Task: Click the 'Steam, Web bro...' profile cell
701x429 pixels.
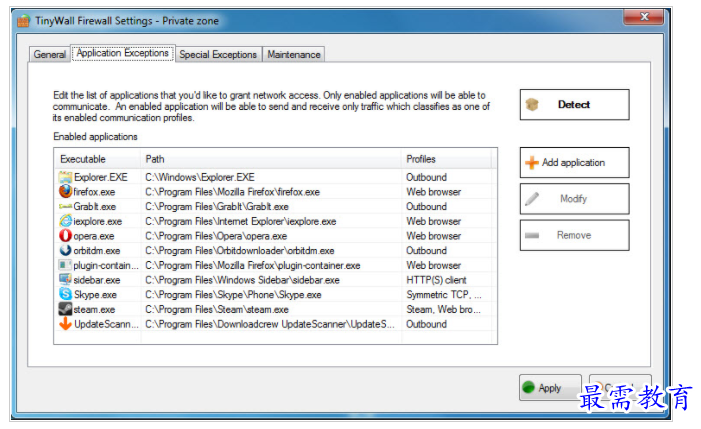Action: point(443,309)
